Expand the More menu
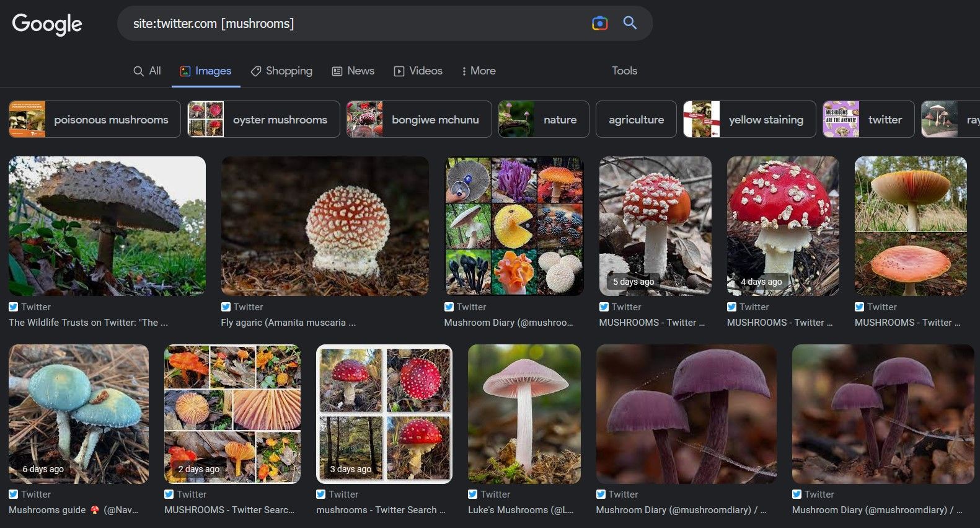 click(478, 71)
